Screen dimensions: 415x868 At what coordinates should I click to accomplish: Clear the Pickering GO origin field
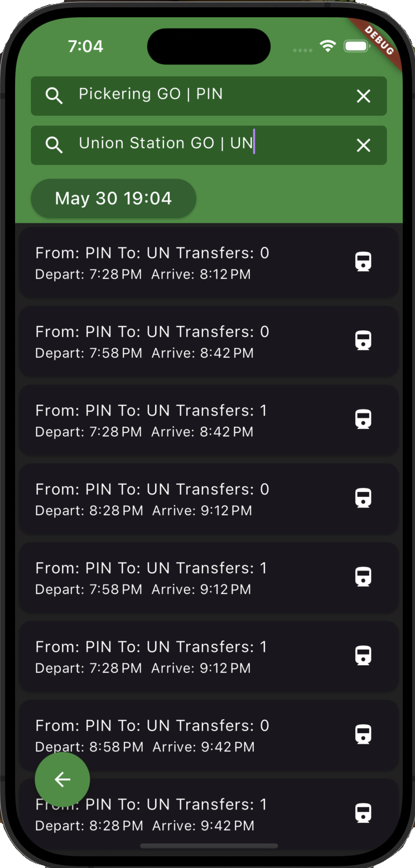point(363,96)
